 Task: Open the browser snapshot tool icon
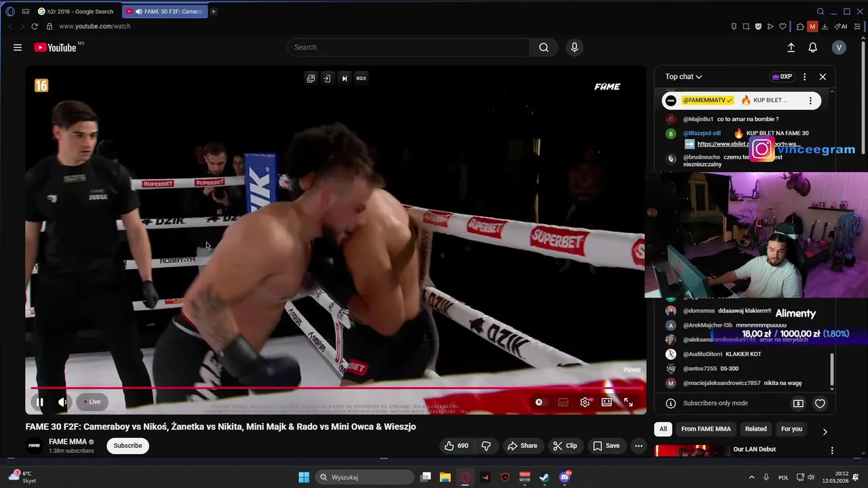point(746,26)
